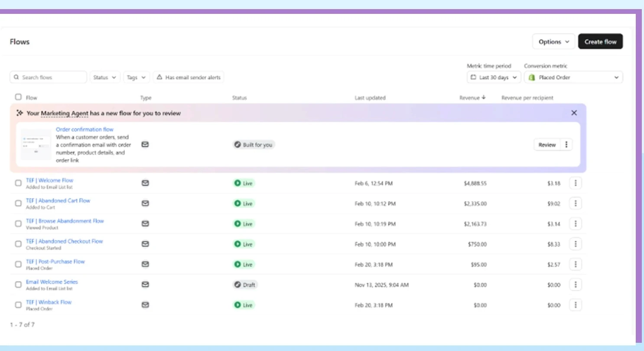644x351 pixels.
Task: Open the Tags filter dropdown
Action: pyautogui.click(x=137, y=77)
